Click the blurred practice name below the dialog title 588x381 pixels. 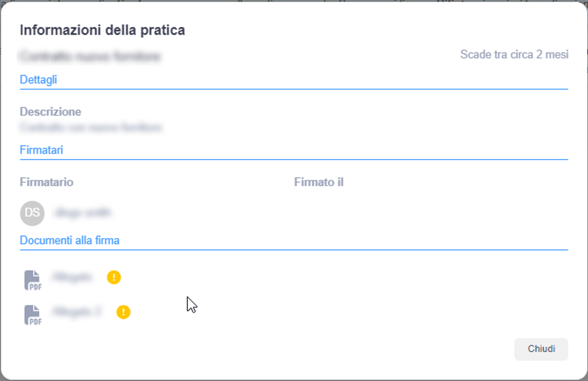(x=90, y=56)
